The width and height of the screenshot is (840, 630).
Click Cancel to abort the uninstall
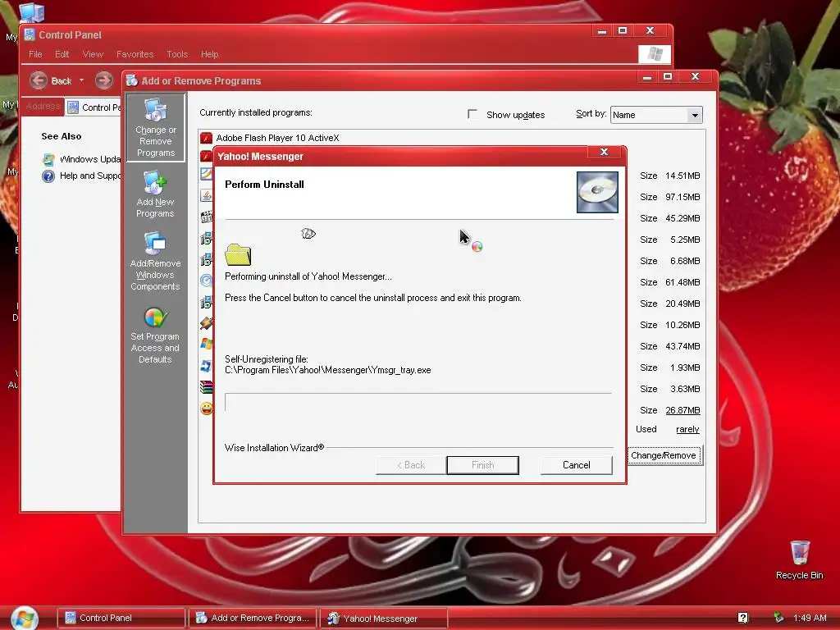click(577, 465)
